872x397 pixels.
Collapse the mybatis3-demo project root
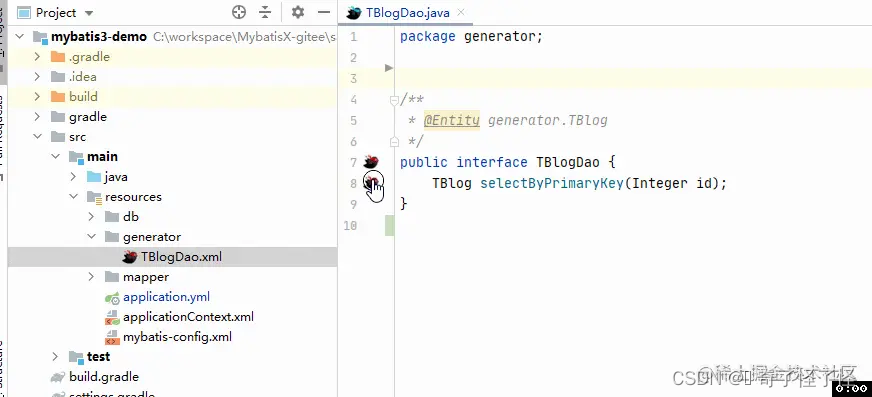(x=20, y=37)
